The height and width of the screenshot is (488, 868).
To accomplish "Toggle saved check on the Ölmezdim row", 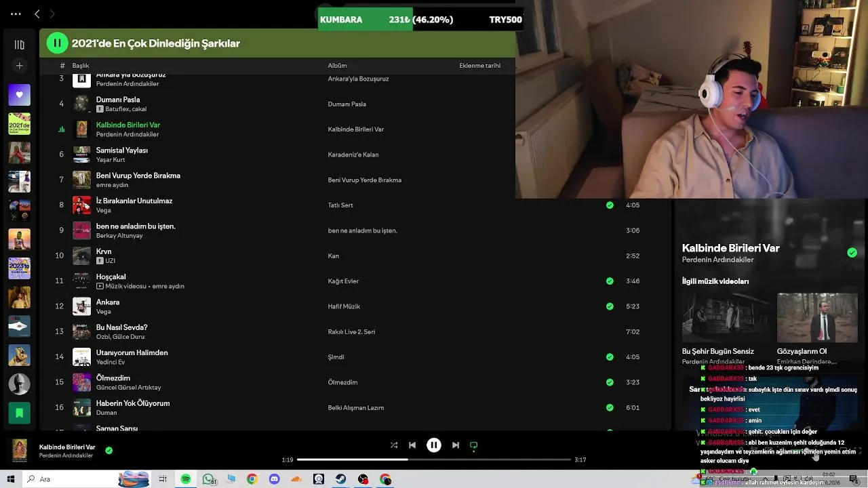I will [x=610, y=382].
